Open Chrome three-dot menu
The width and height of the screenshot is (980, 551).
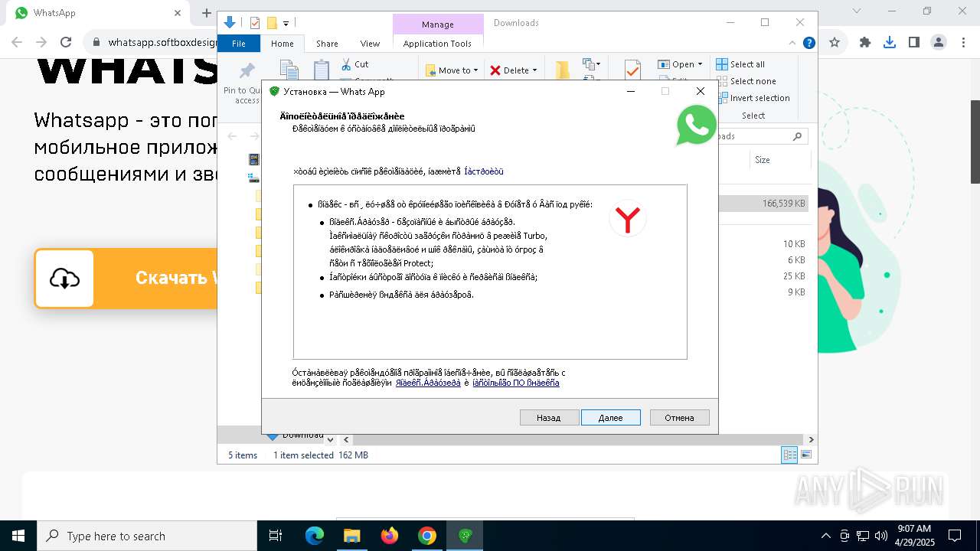(x=963, y=43)
